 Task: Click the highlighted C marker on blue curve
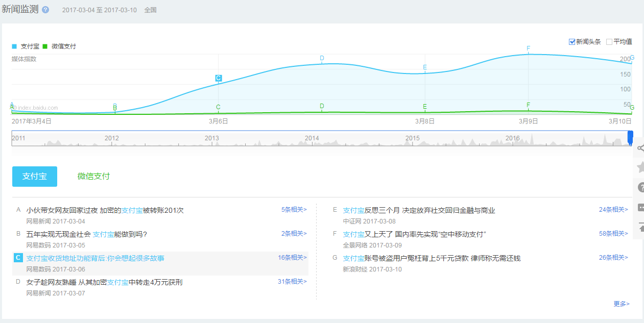[x=219, y=78]
